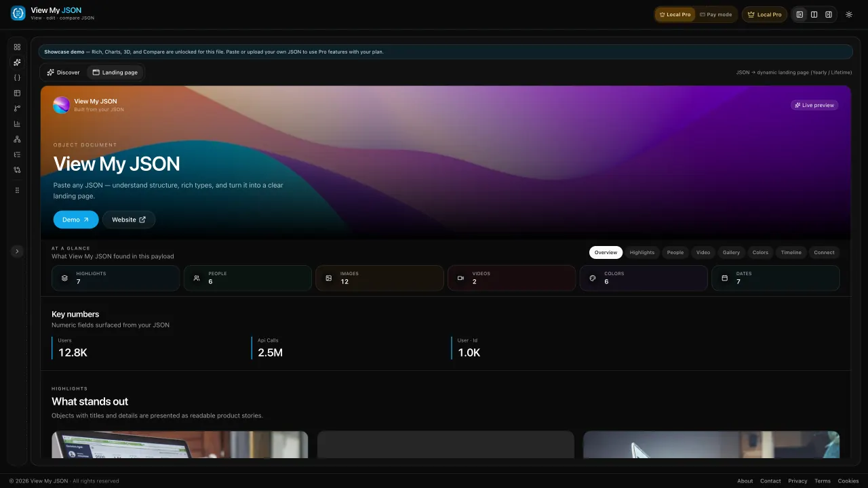This screenshot has height=488, width=868.
Task: Click the palette icon in Colors card
Action: coord(592,278)
